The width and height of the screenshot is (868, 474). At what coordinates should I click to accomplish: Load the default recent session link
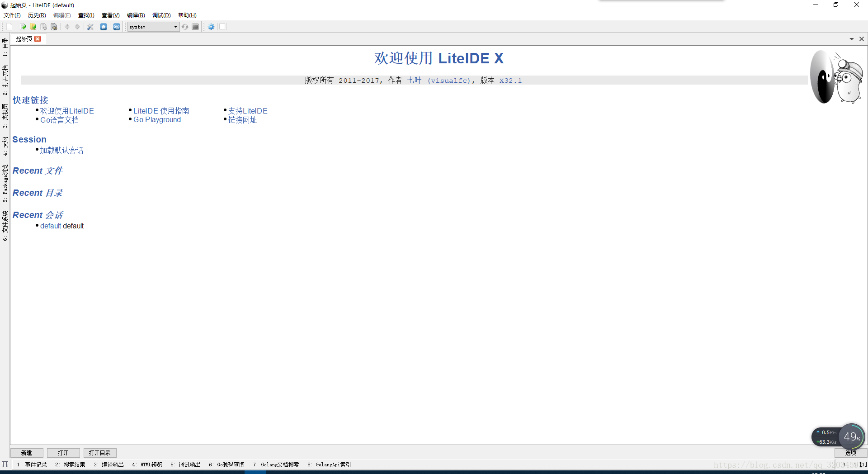[50, 226]
